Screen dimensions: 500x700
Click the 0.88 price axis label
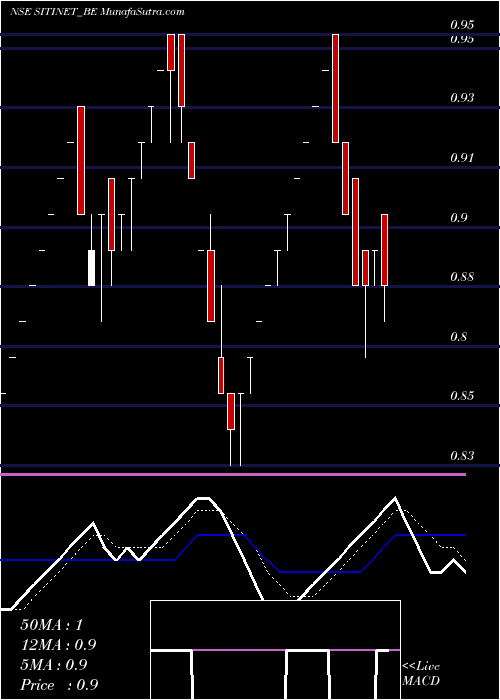coord(462,277)
